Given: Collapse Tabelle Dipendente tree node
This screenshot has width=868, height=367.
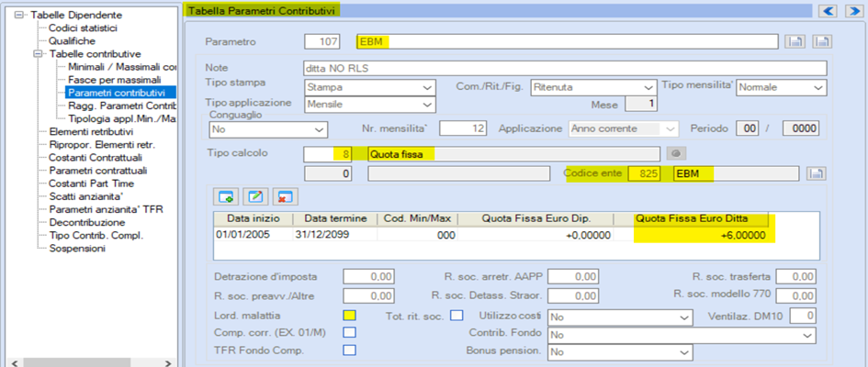Looking at the screenshot, I should coord(20,16).
